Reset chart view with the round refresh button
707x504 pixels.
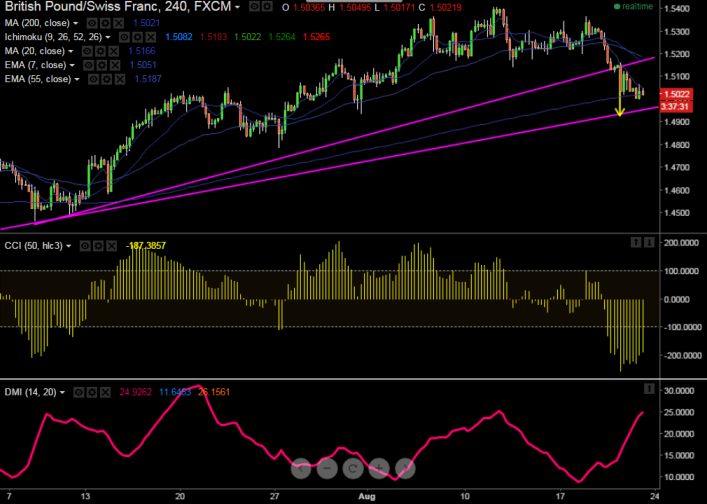pos(353,468)
